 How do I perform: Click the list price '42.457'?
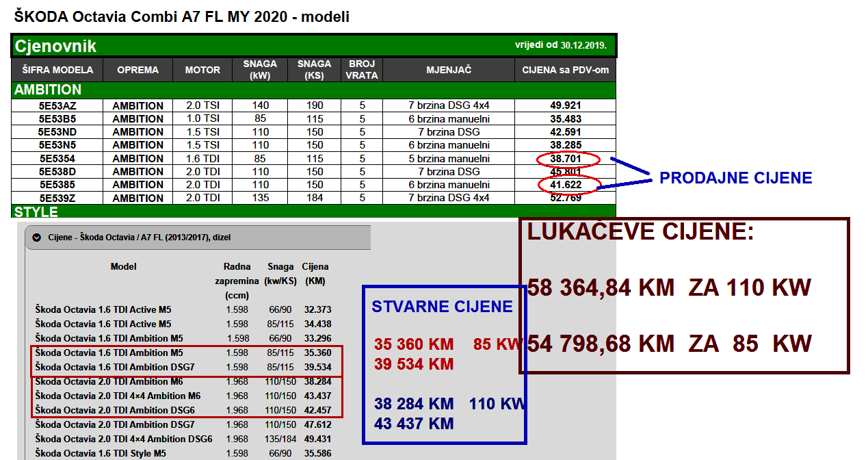(317, 410)
